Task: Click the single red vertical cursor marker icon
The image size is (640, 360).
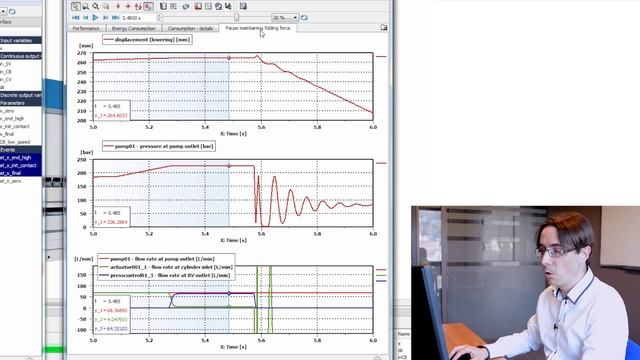Action: click(x=118, y=6)
